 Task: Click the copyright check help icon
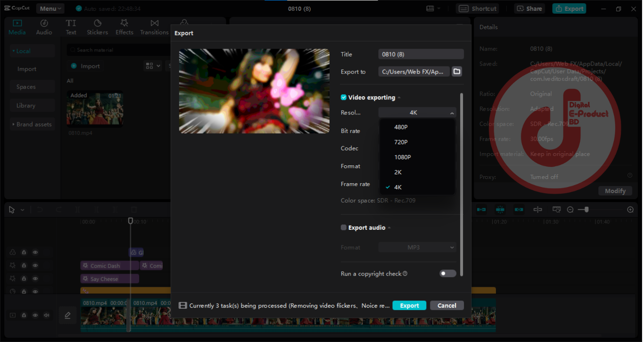click(405, 274)
